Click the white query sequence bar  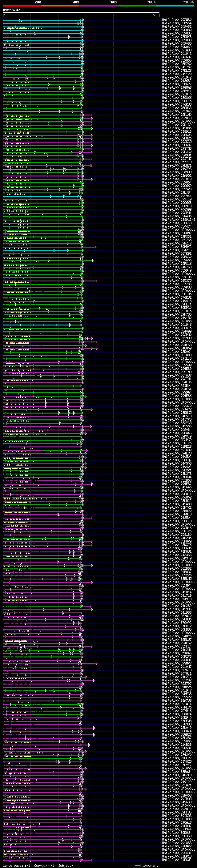coord(81,13)
